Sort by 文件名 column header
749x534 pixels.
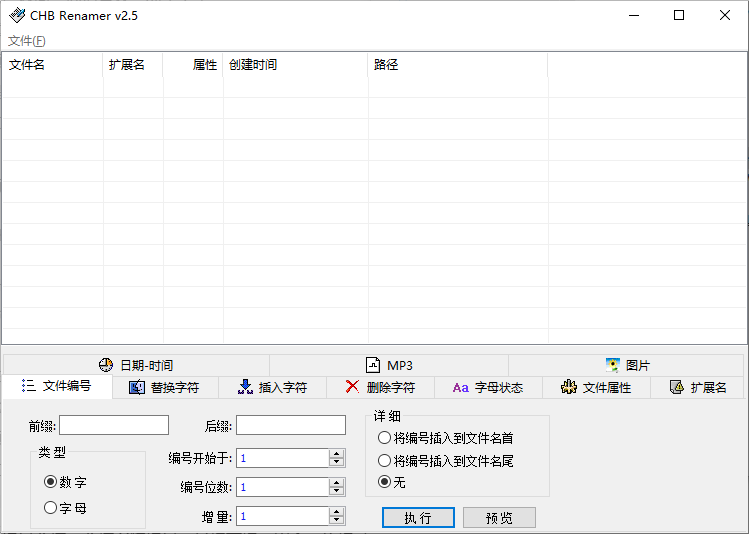(x=53, y=64)
